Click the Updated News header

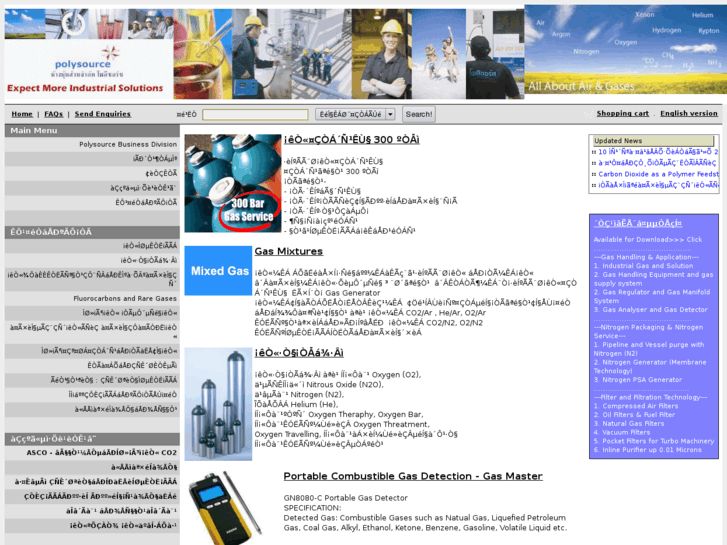(653, 141)
